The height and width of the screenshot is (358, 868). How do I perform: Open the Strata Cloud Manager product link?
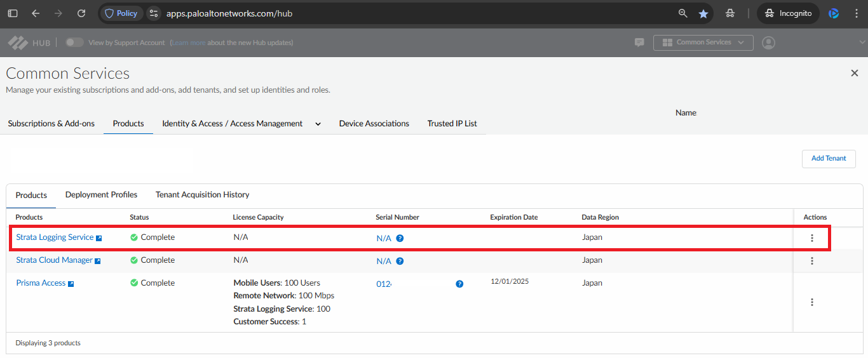(x=54, y=260)
